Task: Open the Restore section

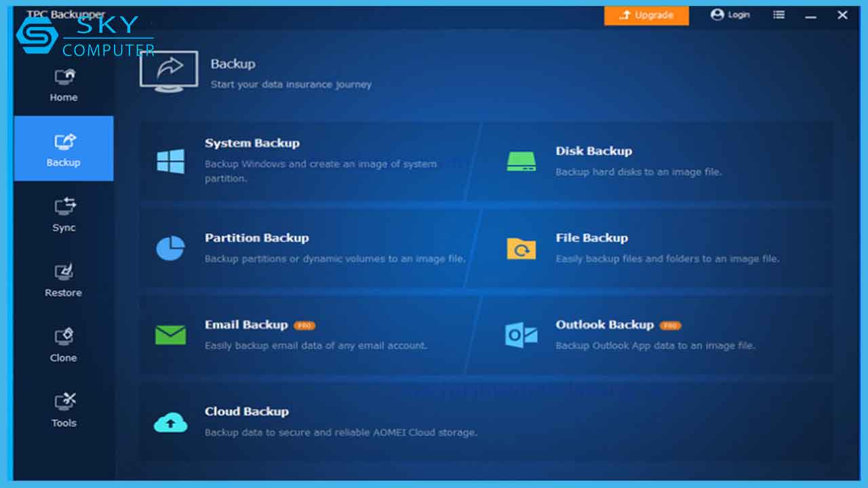Action: pos(64,279)
